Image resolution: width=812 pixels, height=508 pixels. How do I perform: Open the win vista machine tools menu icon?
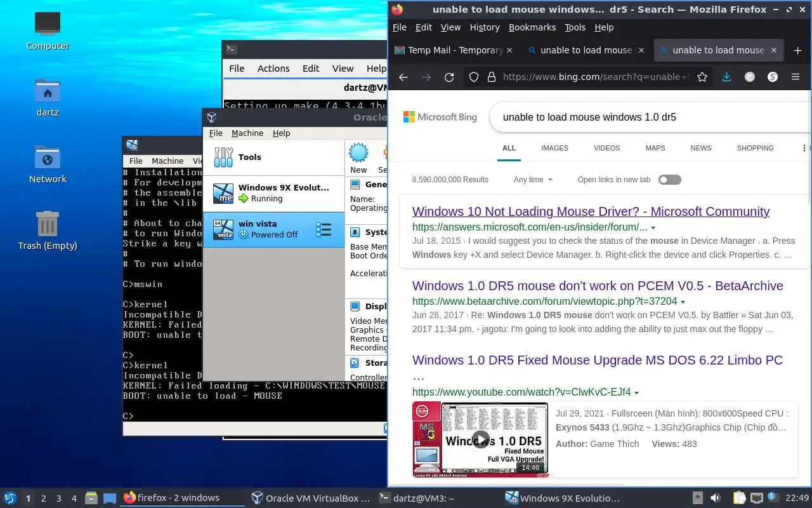[x=324, y=229]
